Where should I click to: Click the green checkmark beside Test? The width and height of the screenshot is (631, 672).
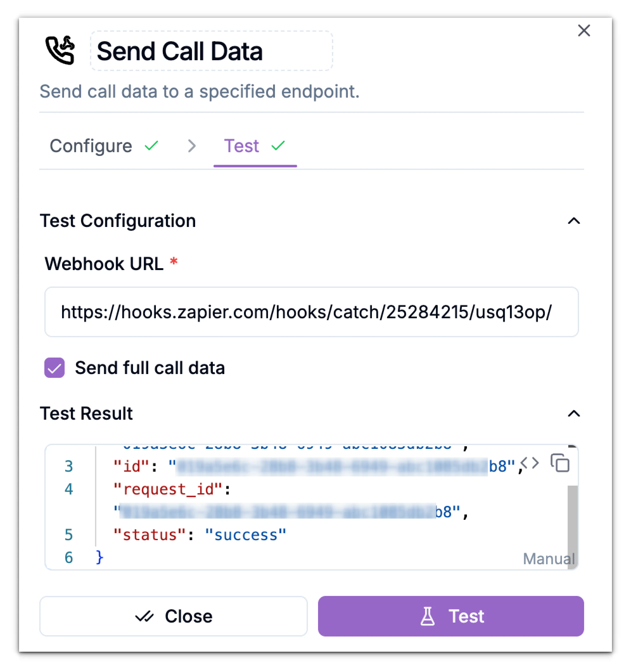(278, 146)
